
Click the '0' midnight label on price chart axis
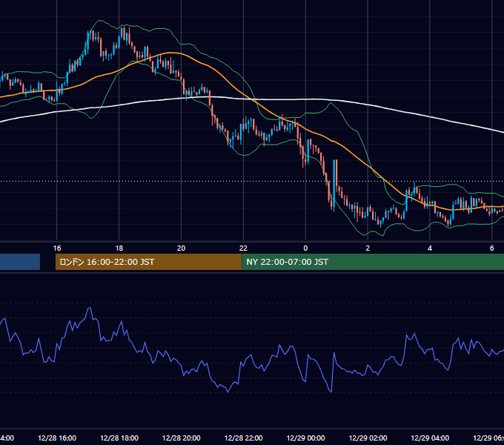305,248
